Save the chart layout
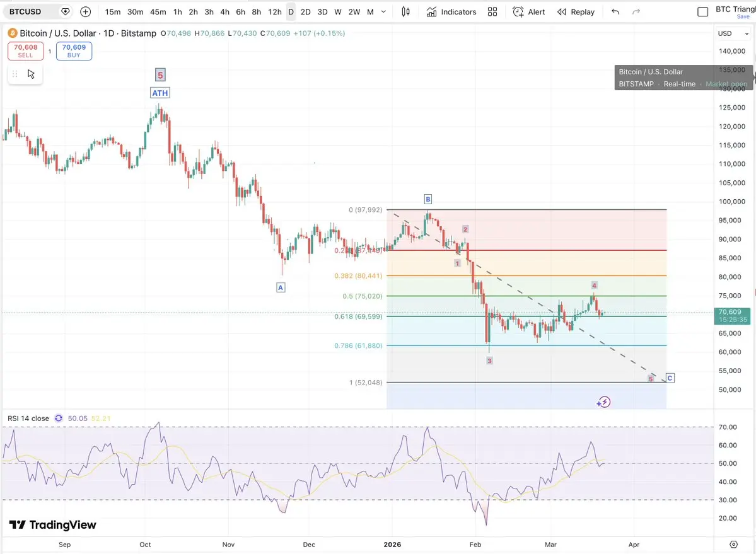Viewport: 756px width, 554px height. tap(743, 17)
